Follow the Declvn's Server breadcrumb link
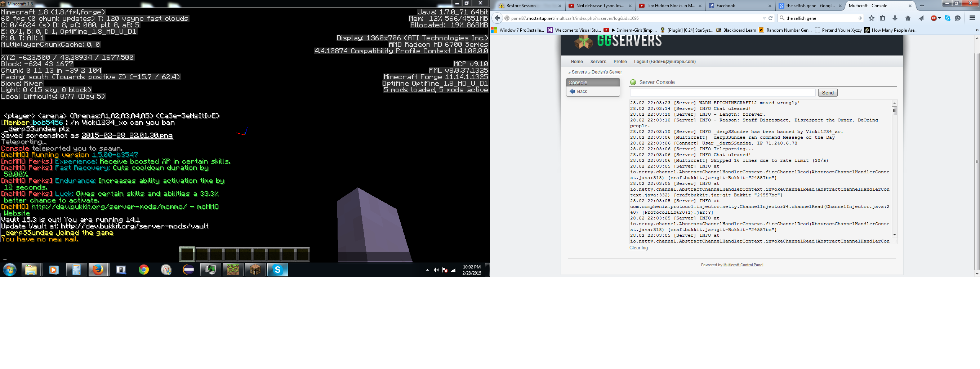The image size is (980, 369). (x=606, y=72)
